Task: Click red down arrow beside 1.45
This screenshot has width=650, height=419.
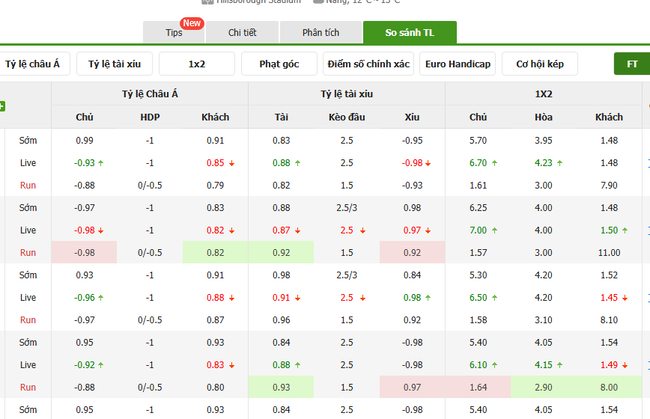Action: 625,298
